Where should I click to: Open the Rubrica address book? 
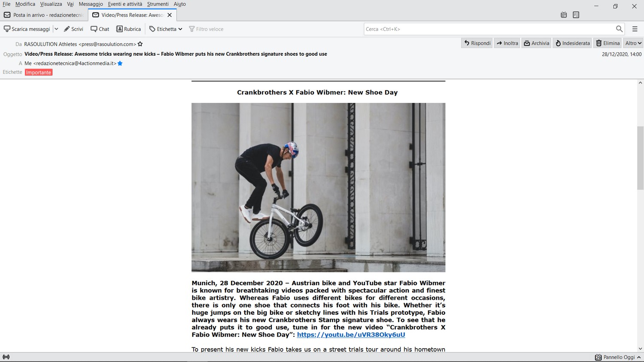128,29
